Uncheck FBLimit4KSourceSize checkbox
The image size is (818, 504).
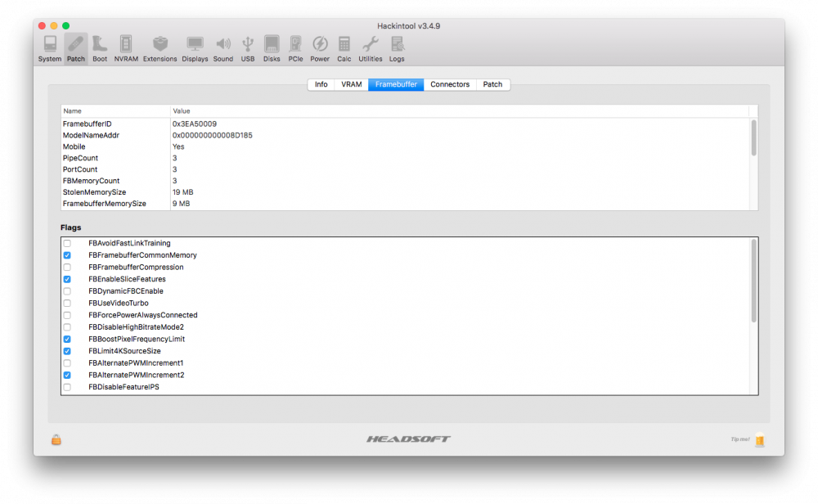pyautogui.click(x=67, y=351)
